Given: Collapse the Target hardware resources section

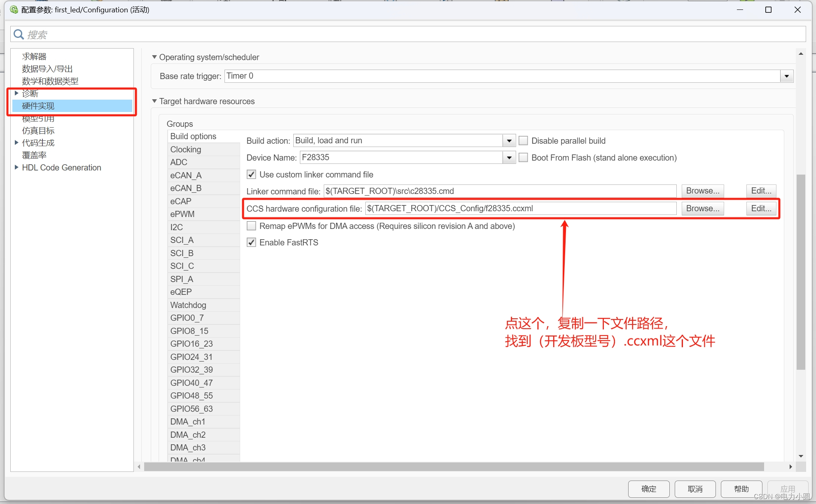Looking at the screenshot, I should pos(154,101).
